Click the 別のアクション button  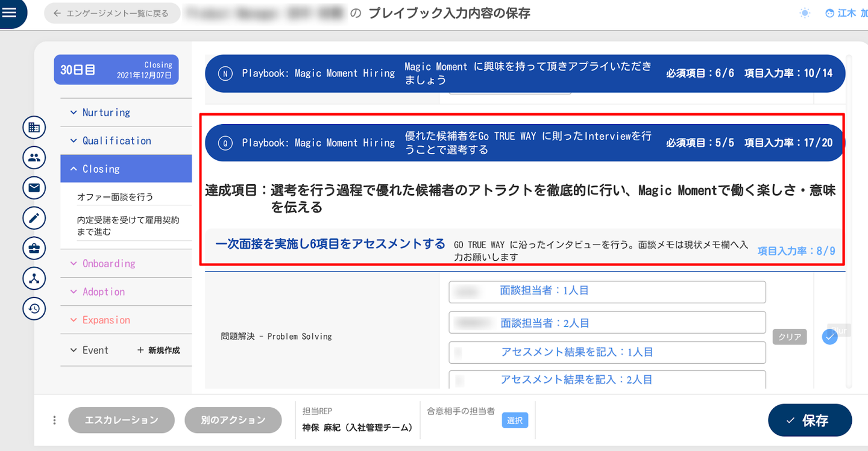tap(233, 420)
